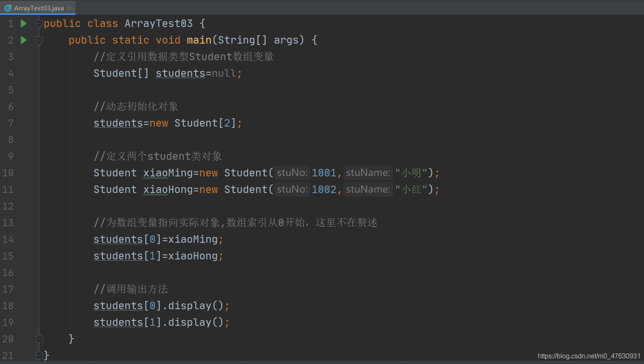Click line number 7 in the gutter

point(11,123)
